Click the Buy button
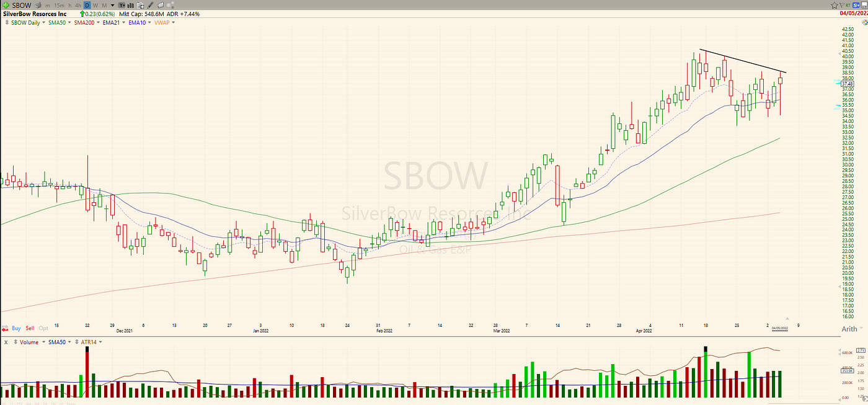 [16, 328]
